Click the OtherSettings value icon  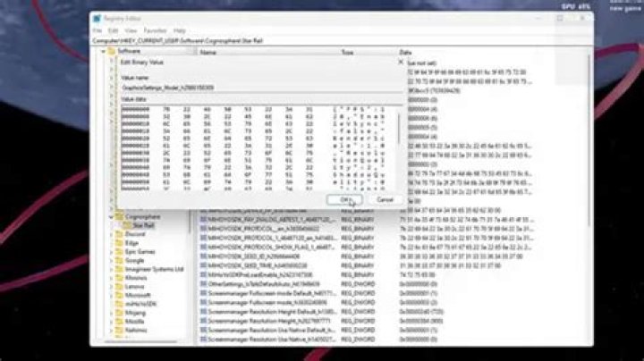point(203,284)
